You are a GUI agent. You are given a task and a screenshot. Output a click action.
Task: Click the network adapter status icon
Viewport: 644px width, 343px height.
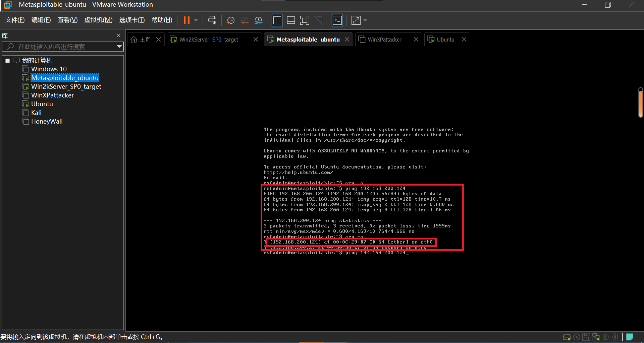pyautogui.click(x=596, y=337)
